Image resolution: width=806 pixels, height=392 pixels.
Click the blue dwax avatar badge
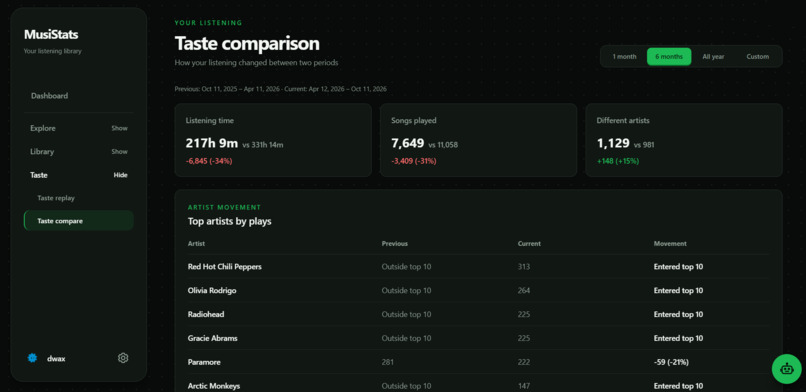32,358
